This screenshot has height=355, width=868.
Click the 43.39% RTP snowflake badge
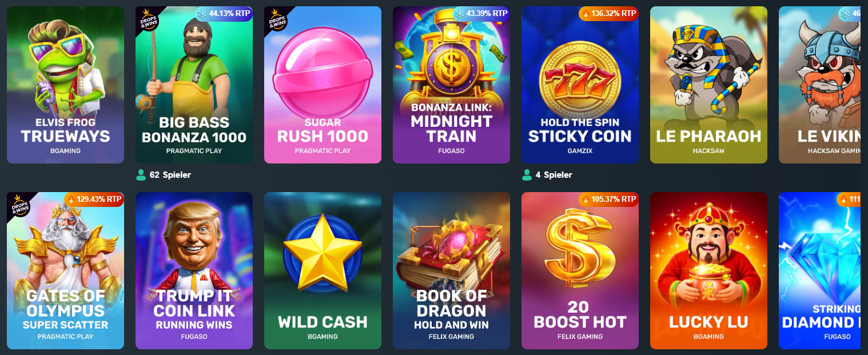pos(481,14)
